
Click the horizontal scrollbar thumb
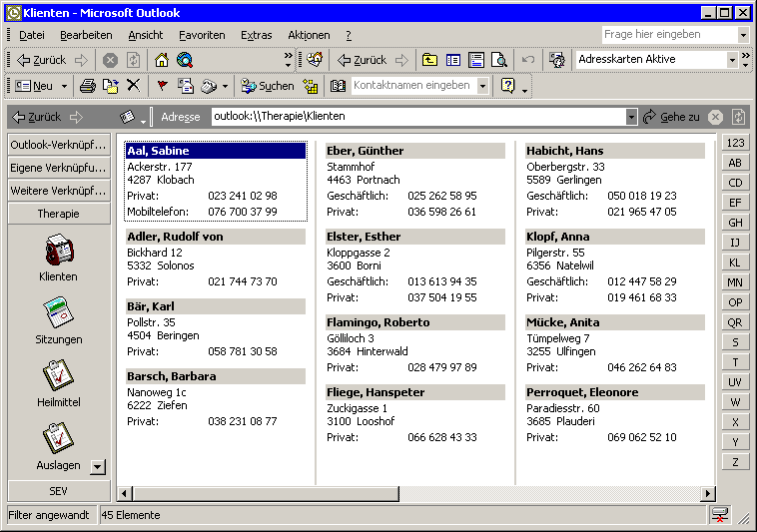[x=266, y=493]
